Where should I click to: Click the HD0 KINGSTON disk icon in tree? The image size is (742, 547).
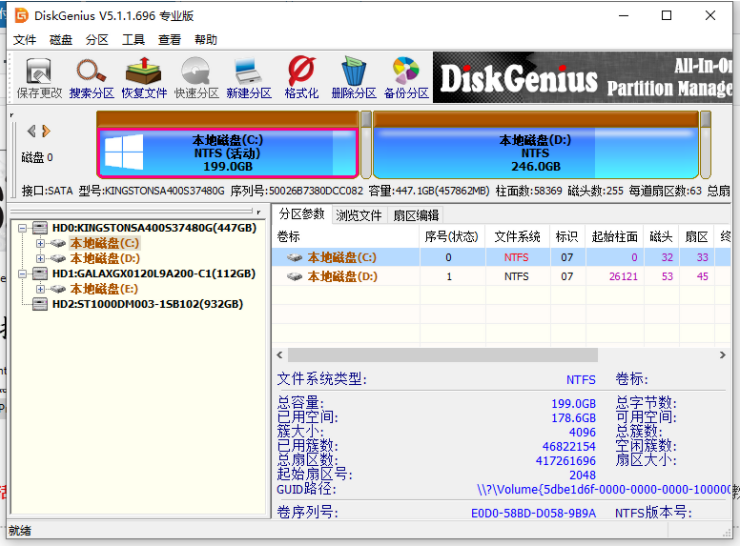point(40,228)
